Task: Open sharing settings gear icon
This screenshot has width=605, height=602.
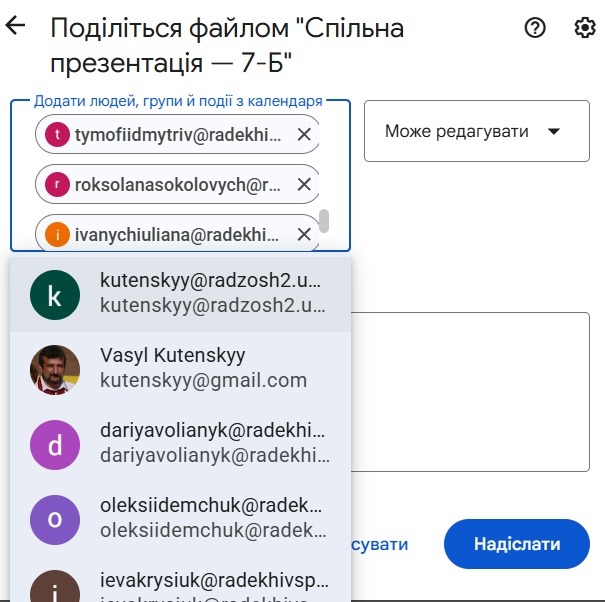Action: pos(585,28)
